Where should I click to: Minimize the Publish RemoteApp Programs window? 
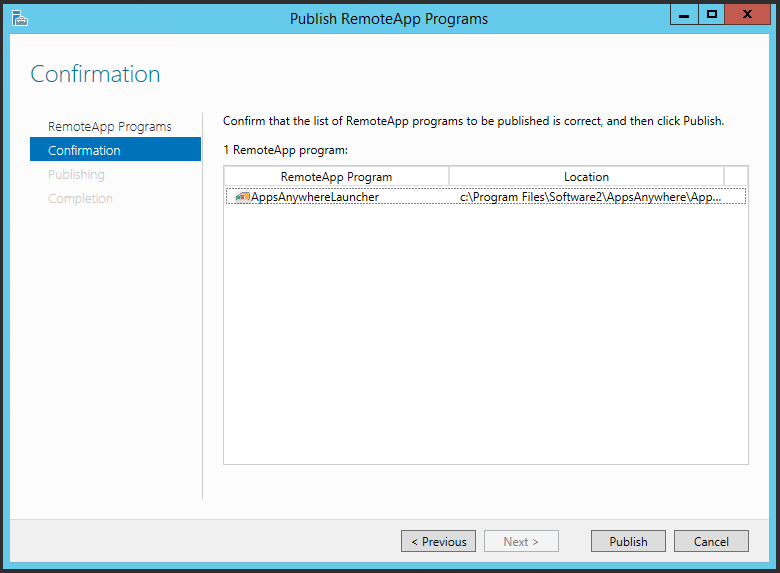tap(684, 14)
